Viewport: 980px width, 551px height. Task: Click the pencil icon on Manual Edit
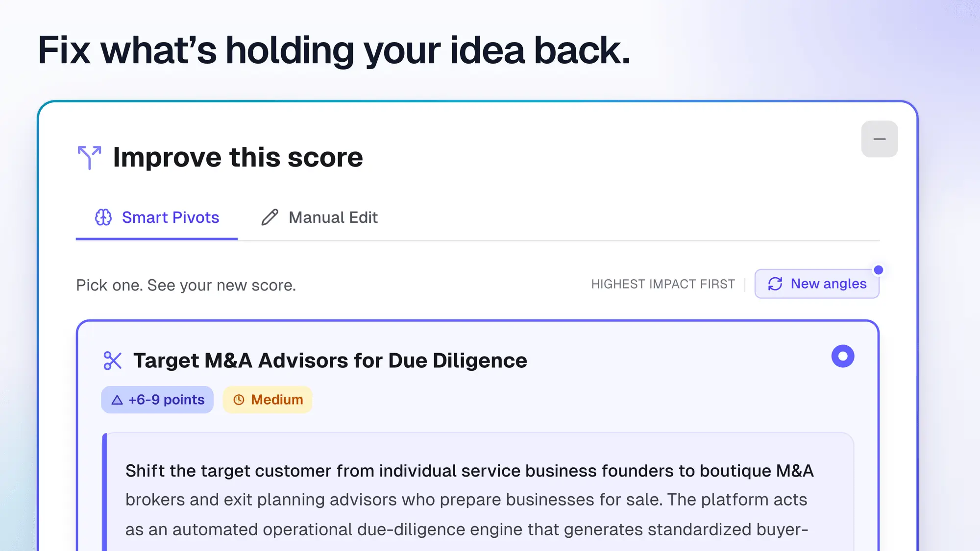point(270,217)
